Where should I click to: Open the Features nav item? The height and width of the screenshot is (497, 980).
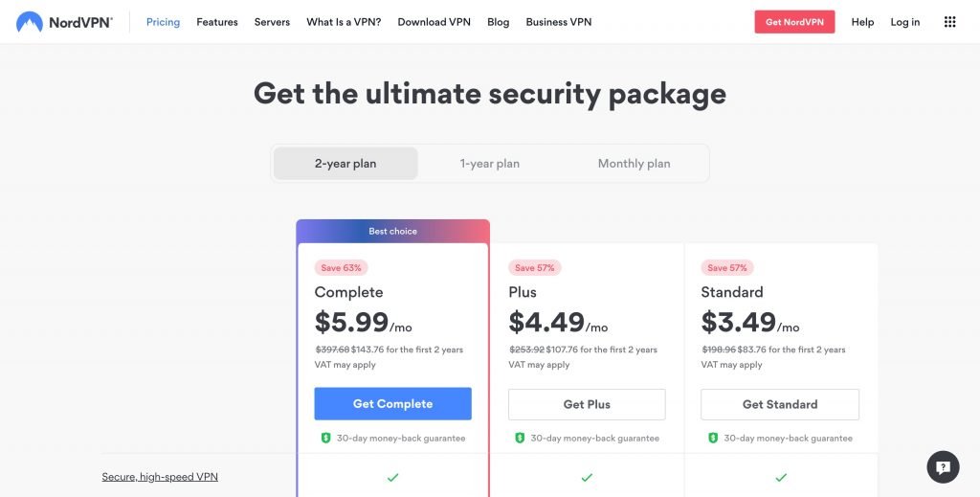tap(217, 22)
